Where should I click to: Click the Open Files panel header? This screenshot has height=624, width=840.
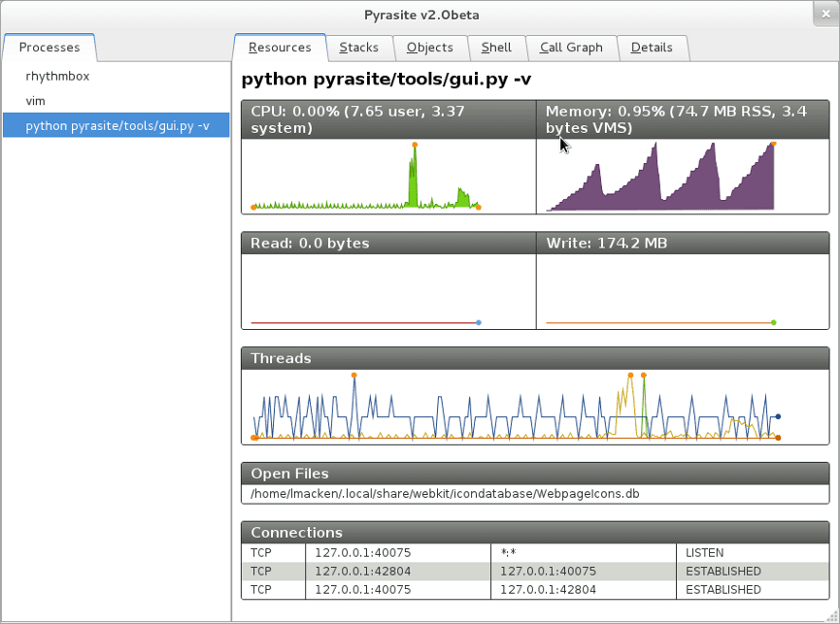pyautogui.click(x=287, y=473)
